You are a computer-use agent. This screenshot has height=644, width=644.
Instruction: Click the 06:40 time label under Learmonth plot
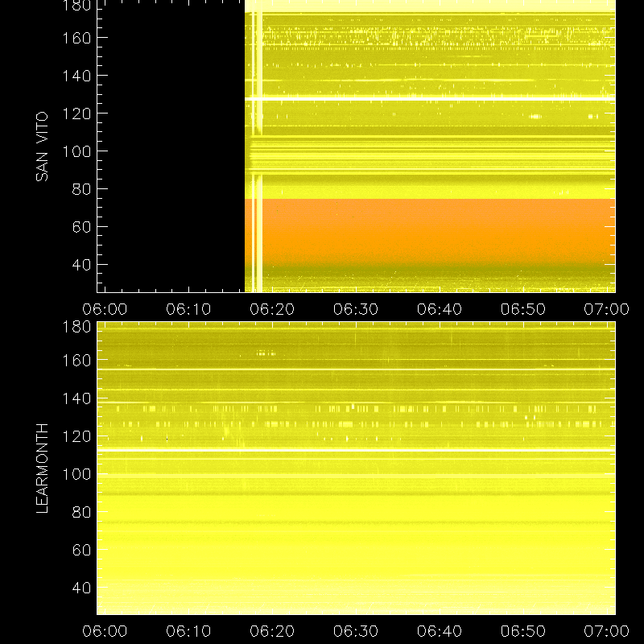(x=440, y=631)
